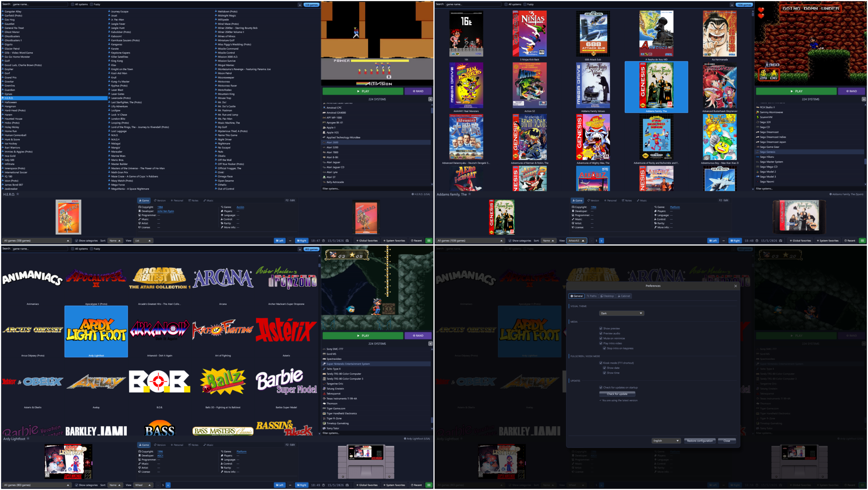Open Notes tab in Addams Family window
The height and width of the screenshot is (490, 868).
627,201
